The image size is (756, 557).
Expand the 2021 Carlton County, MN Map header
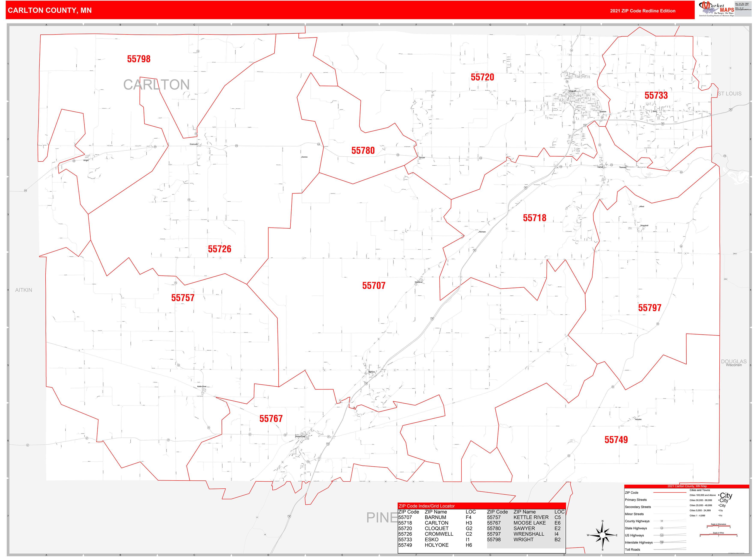click(x=687, y=486)
